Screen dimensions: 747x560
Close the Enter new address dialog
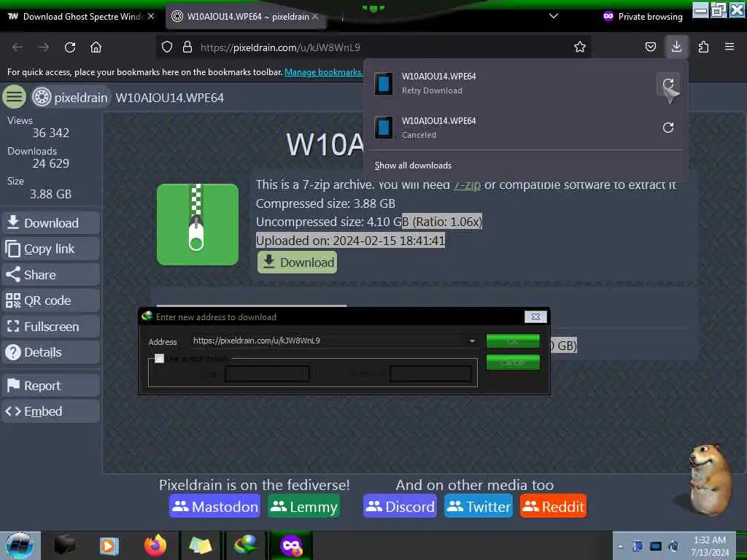(x=535, y=316)
